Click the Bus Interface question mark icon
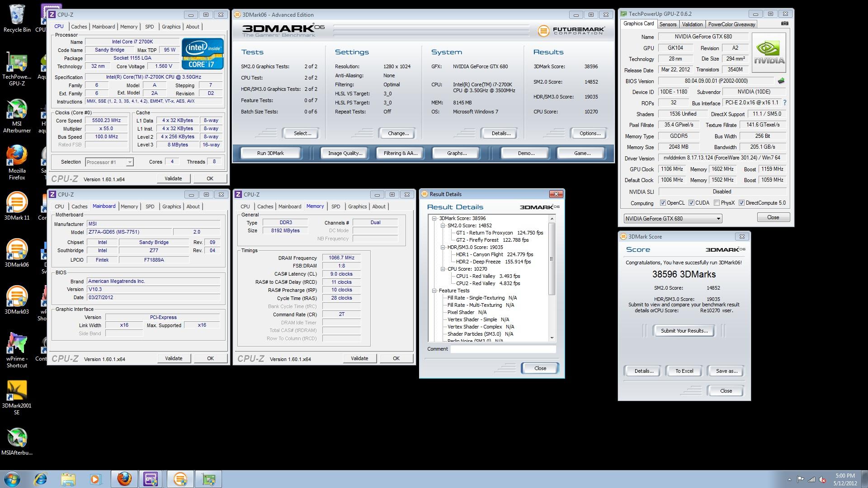The height and width of the screenshot is (488, 868). [784, 103]
